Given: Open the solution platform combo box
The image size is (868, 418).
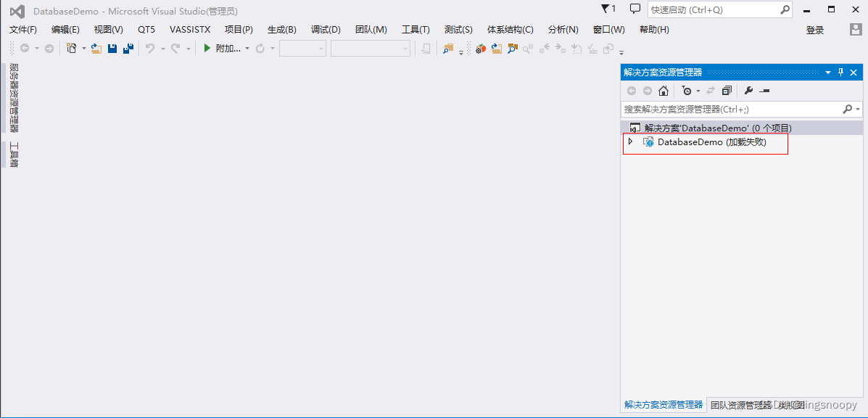Looking at the screenshot, I should (x=371, y=49).
